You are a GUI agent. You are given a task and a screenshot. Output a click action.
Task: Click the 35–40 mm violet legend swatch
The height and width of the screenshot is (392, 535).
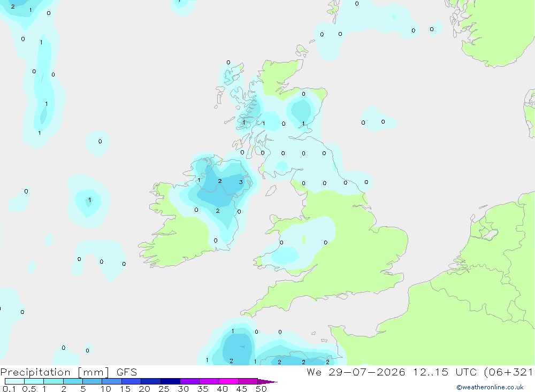click(x=209, y=381)
